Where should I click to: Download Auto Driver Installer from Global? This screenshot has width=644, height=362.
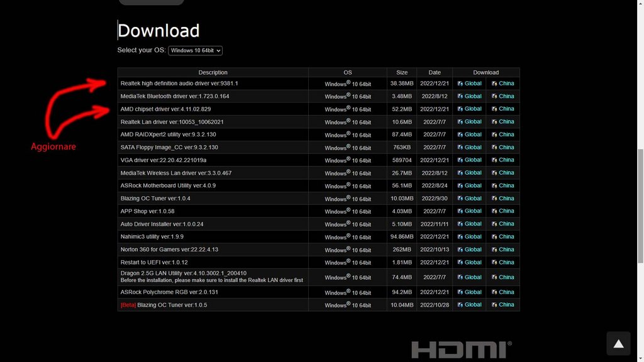coord(469,224)
